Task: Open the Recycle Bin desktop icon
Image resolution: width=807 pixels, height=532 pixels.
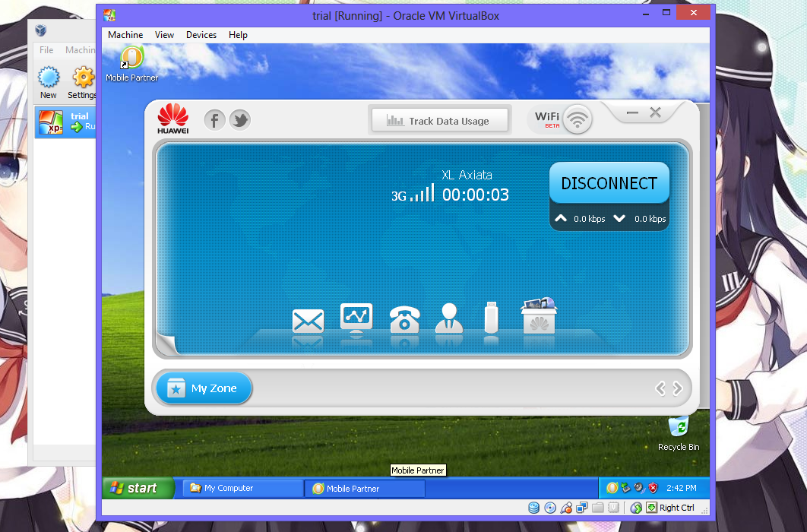Action: [x=679, y=434]
